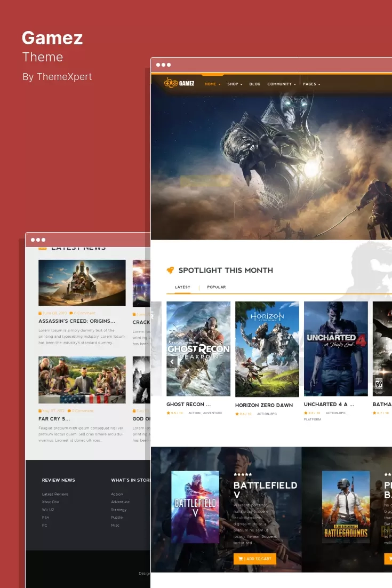Open the PS4 footer link
The image size is (392, 588).
pyautogui.click(x=45, y=518)
